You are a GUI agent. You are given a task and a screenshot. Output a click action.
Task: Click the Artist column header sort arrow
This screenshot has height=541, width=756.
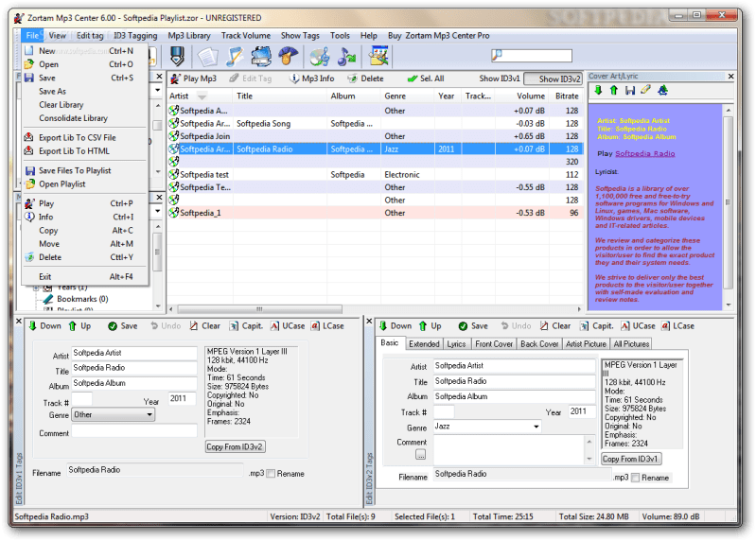tap(202, 96)
